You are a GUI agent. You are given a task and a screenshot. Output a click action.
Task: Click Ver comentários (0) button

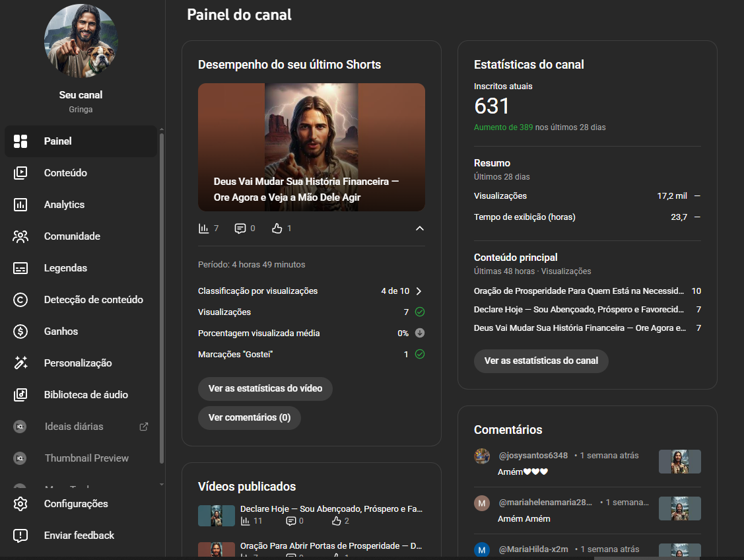(x=250, y=417)
